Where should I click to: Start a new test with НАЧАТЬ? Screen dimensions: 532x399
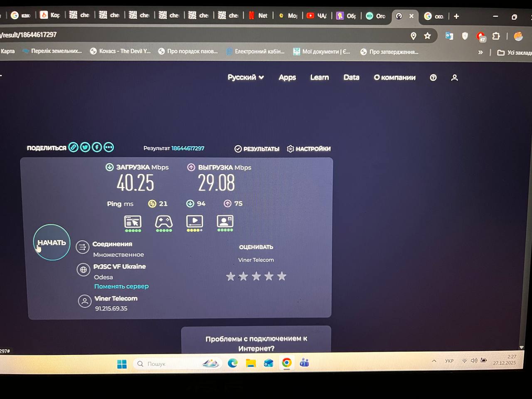tap(52, 242)
